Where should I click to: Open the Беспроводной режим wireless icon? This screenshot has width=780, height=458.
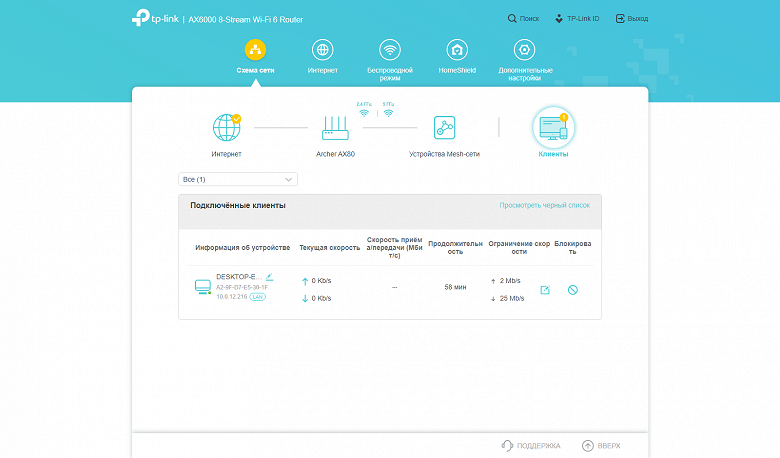[390, 50]
